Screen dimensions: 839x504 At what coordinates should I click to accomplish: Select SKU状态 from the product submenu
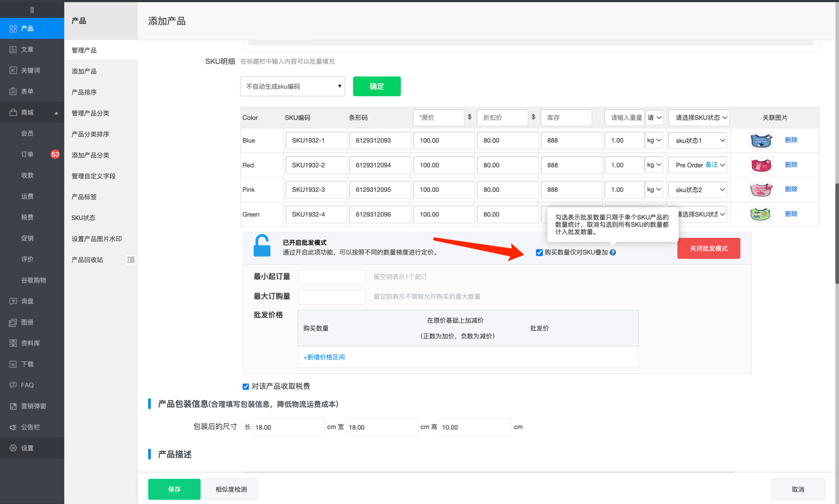pyautogui.click(x=83, y=218)
